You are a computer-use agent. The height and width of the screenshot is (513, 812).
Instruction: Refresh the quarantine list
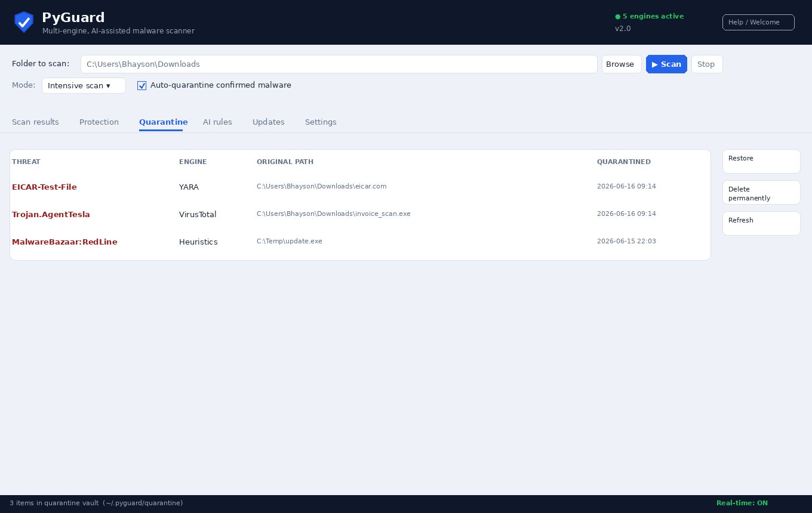click(x=761, y=223)
